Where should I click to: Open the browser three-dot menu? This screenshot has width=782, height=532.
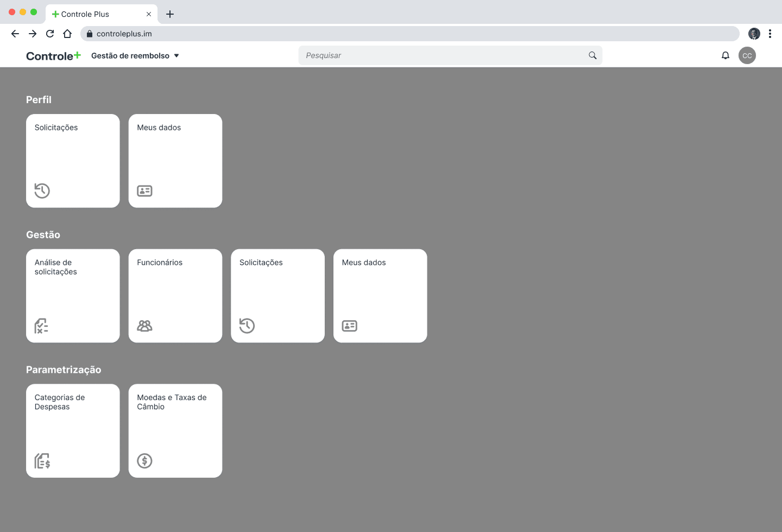pyautogui.click(x=771, y=34)
